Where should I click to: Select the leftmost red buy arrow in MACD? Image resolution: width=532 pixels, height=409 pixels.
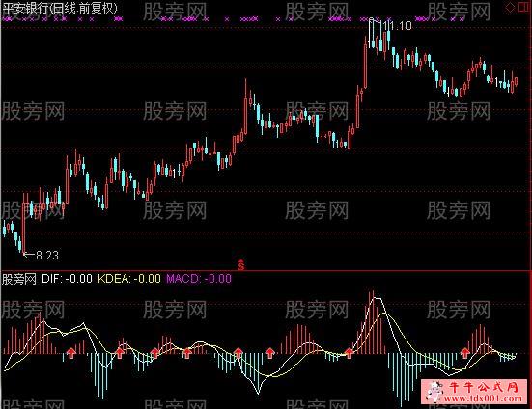[71, 353]
